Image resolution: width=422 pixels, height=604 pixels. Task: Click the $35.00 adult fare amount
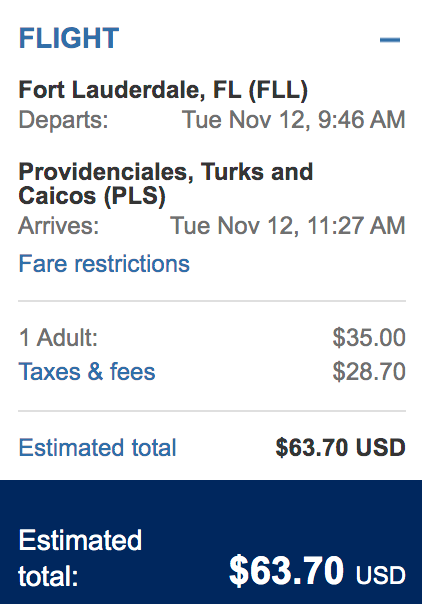[x=369, y=338]
